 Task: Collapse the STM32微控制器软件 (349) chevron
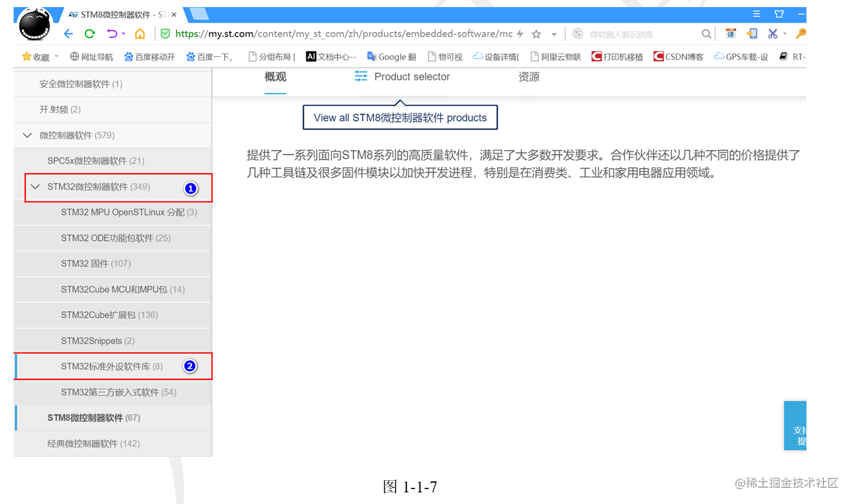pyautogui.click(x=35, y=187)
